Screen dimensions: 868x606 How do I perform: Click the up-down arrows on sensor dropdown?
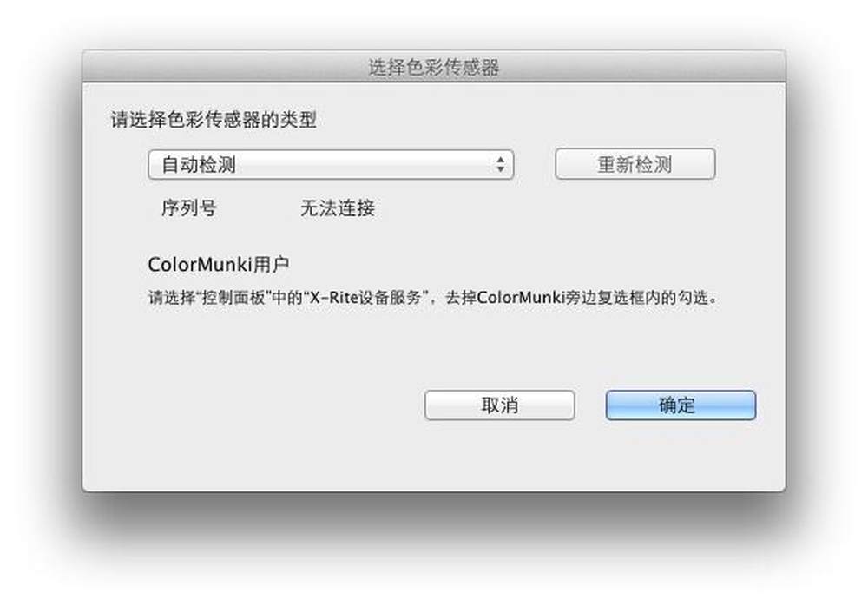[x=501, y=164]
